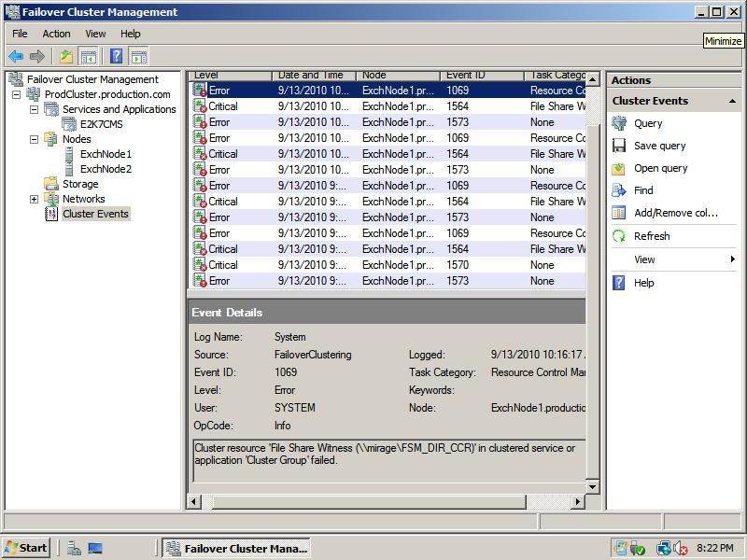The image size is (747, 560).
Task: Select the selected Error row with ID 1069
Action: tap(388, 90)
